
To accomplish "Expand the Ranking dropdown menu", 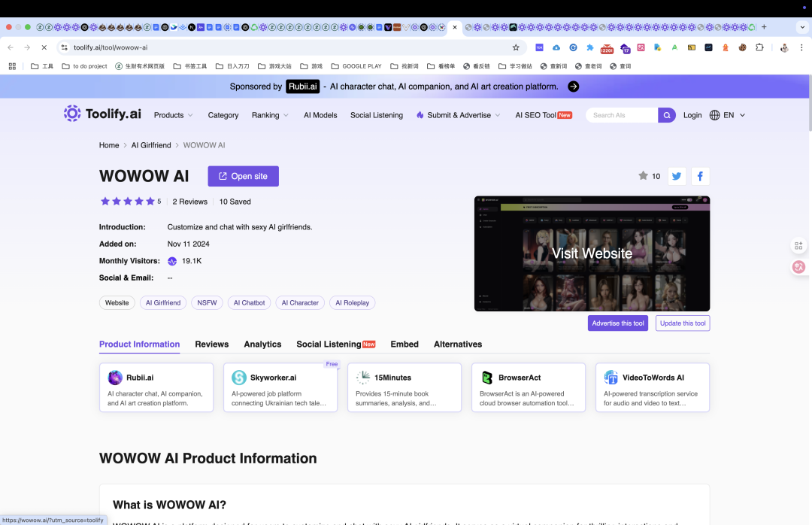I will tap(271, 115).
